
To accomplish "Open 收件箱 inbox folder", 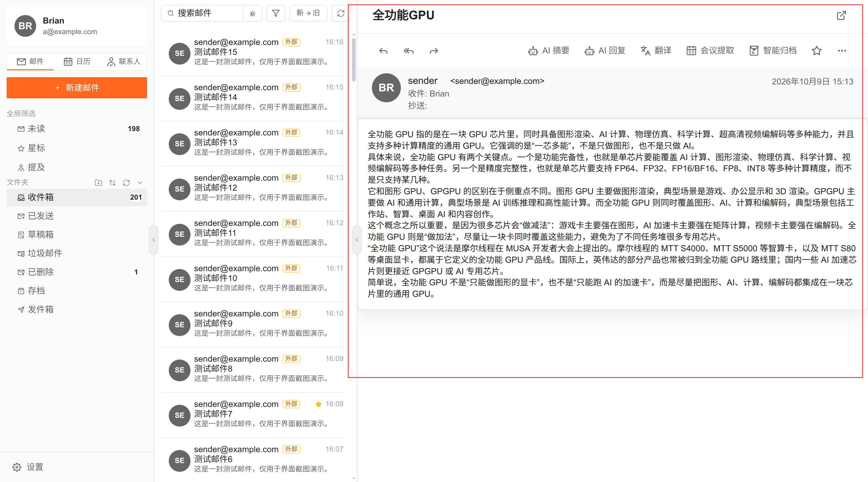I will point(77,197).
